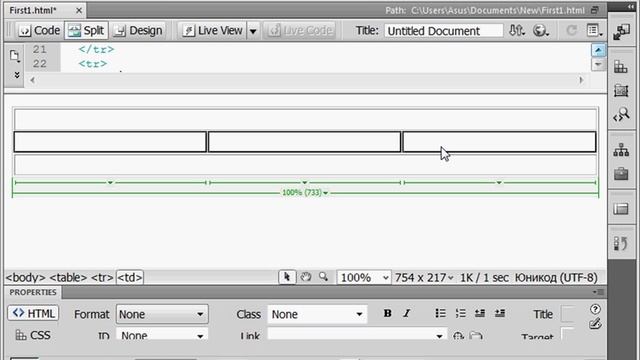Restore down the document window
Image resolution: width=640 pixels, height=360 pixels.
(595, 11)
